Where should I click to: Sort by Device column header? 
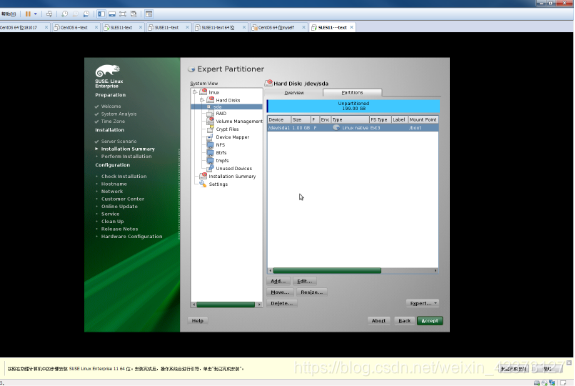coord(279,120)
